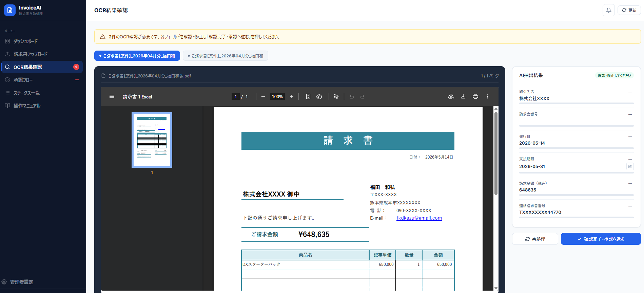Click the 2026年5月14日 date in PDF

point(439,157)
